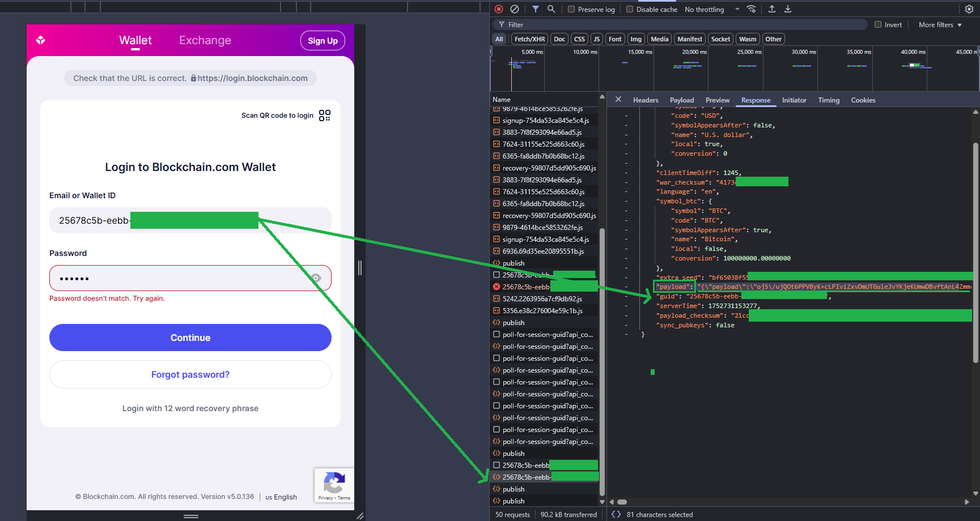Open network search magnifier
The height and width of the screenshot is (521, 980).
(551, 9)
